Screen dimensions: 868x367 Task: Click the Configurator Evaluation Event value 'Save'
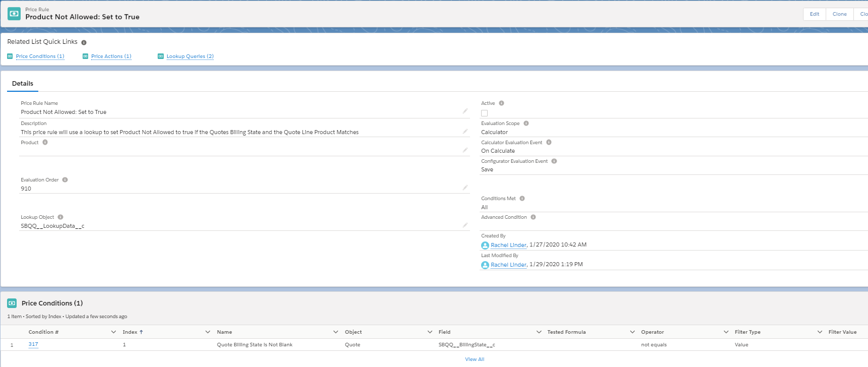pos(487,169)
